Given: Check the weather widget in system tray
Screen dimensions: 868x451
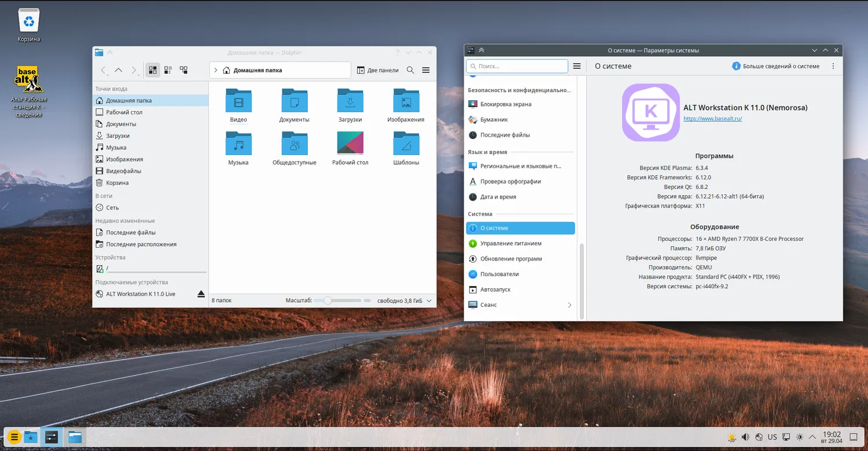Looking at the screenshot, I should click(732, 437).
